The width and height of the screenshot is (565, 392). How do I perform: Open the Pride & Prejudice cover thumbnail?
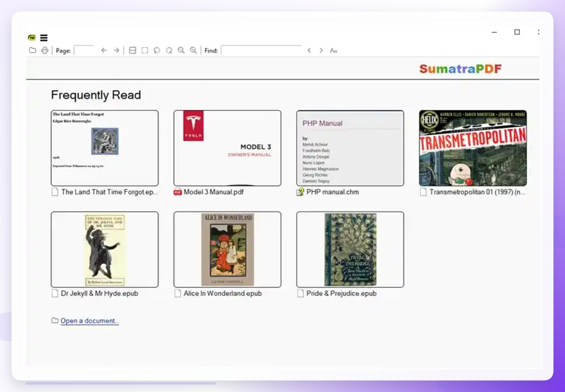tap(350, 249)
